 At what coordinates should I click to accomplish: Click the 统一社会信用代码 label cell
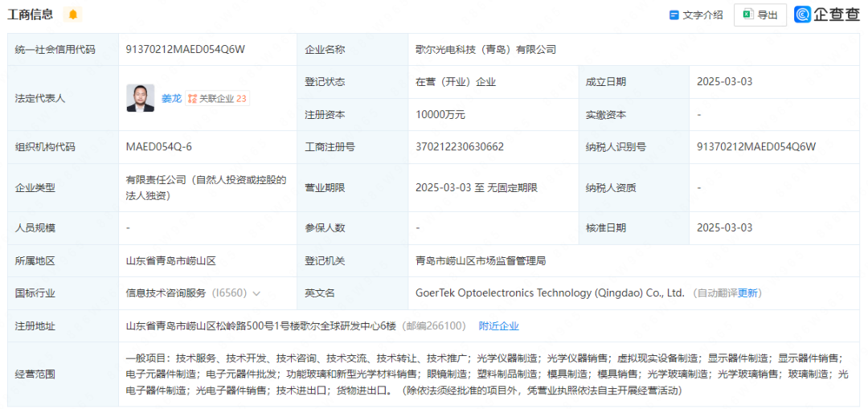point(63,49)
